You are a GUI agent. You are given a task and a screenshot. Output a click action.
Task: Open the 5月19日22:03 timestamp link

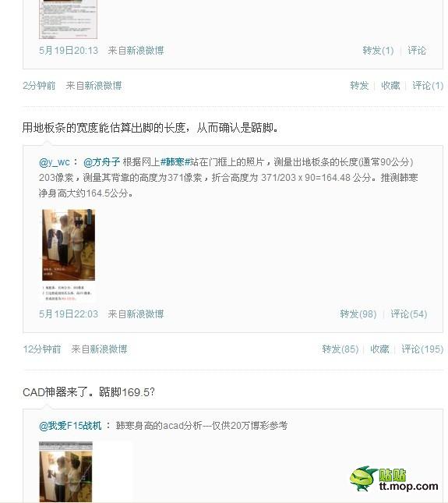click(x=69, y=313)
